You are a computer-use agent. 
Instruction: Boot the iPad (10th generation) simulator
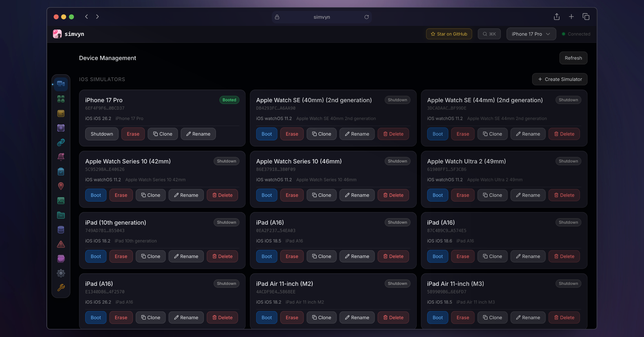point(96,256)
